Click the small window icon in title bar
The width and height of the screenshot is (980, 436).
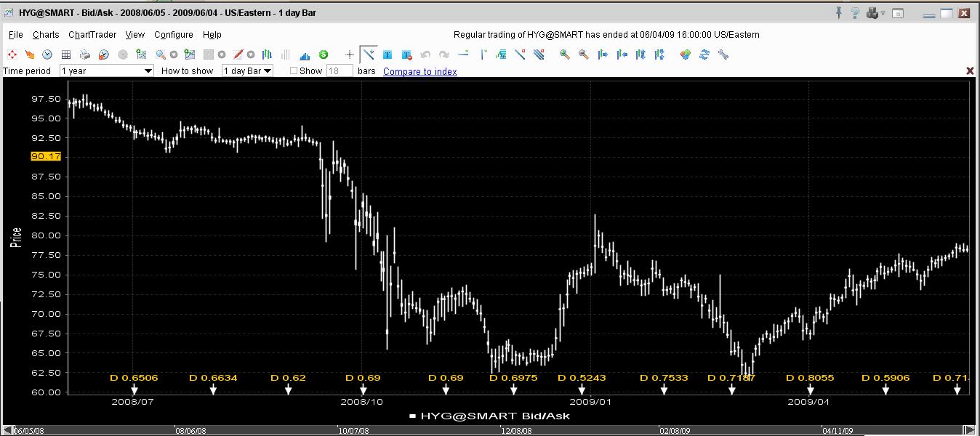[x=898, y=13]
